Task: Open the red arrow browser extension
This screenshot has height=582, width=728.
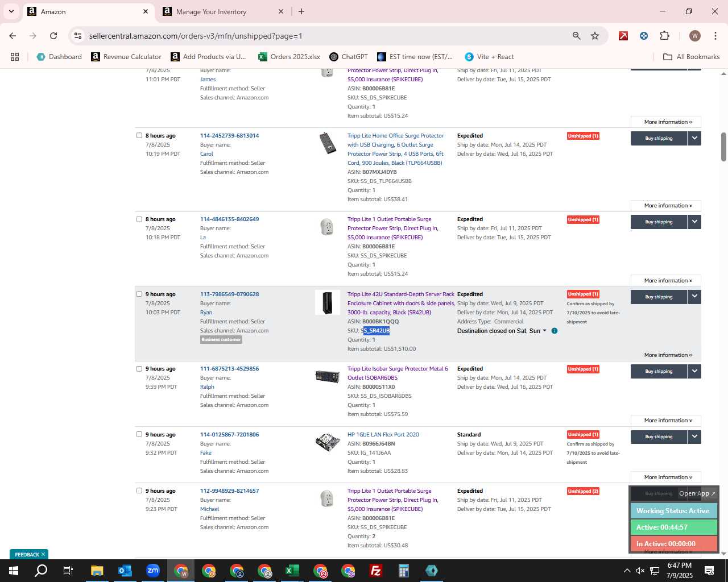Action: click(623, 36)
